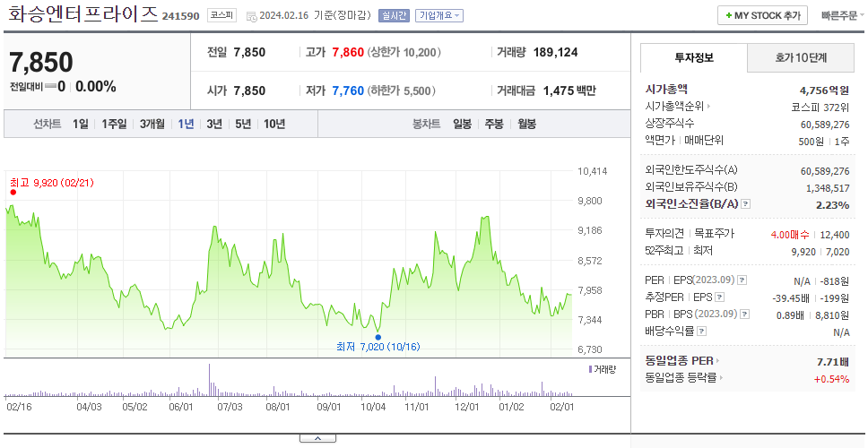
Task: Show the 월봉 candlestick chart
Action: tap(526, 124)
